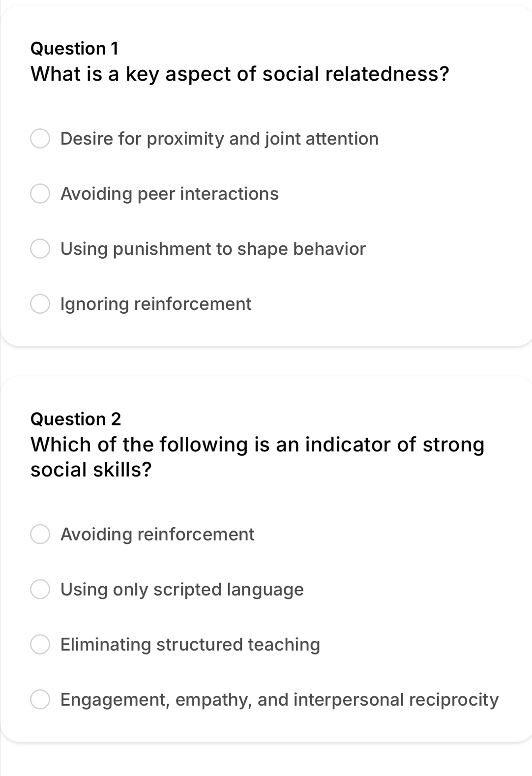The width and height of the screenshot is (532, 776).
Task: Click the answer text 'Avoiding reinforcement'
Action: point(157,534)
